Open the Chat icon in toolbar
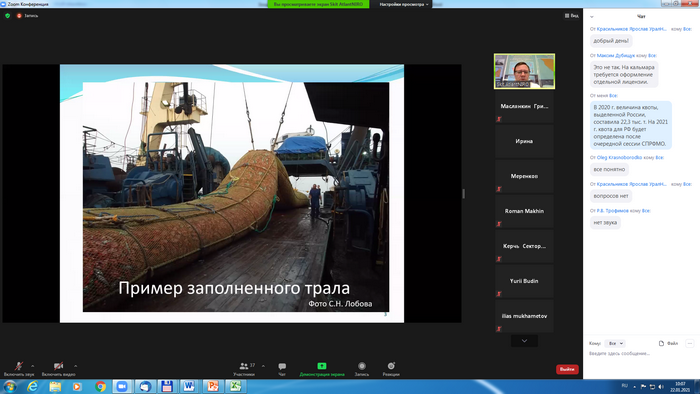The image size is (700, 394). coord(282,366)
